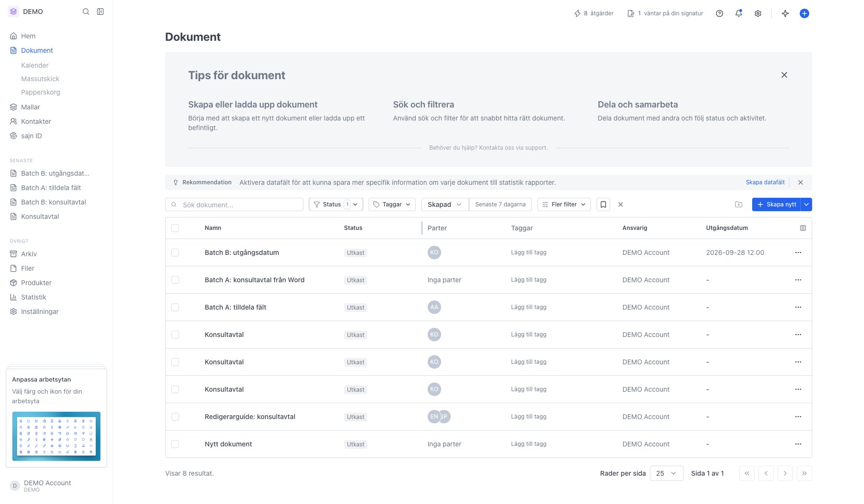Open the Status filter dropdown
864x504 pixels.
coord(336,204)
